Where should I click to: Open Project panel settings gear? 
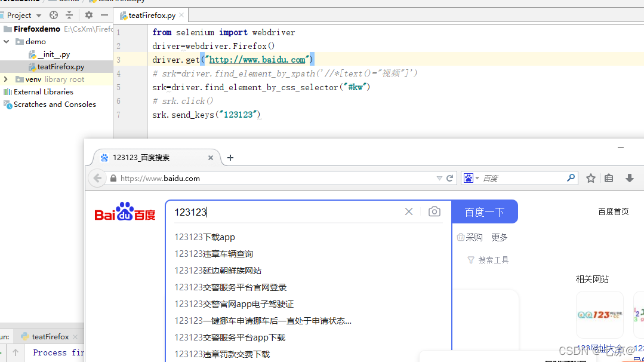[89, 15]
